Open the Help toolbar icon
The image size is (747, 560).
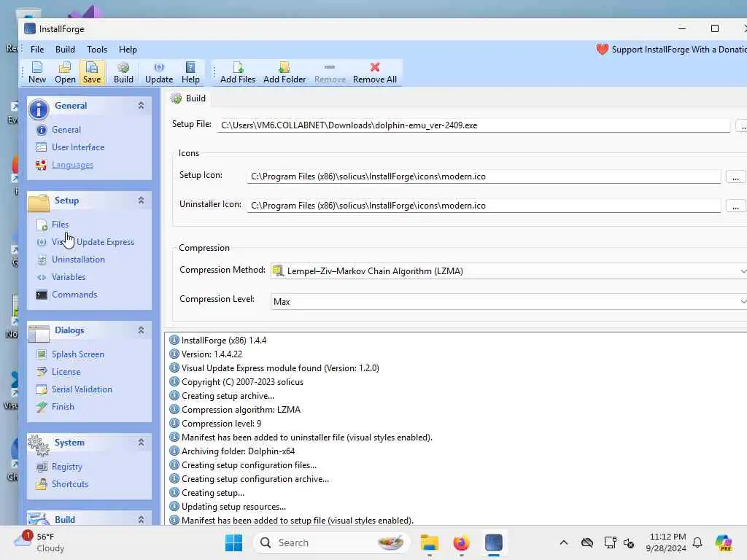tap(190, 72)
